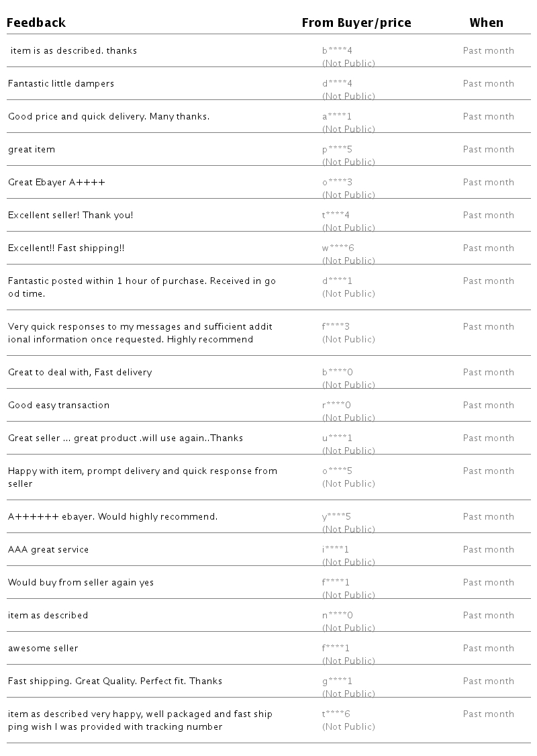The height and width of the screenshot is (756, 537).
Task: Select the "Fantastic little dampers" feedback comment
Action: click(x=61, y=84)
